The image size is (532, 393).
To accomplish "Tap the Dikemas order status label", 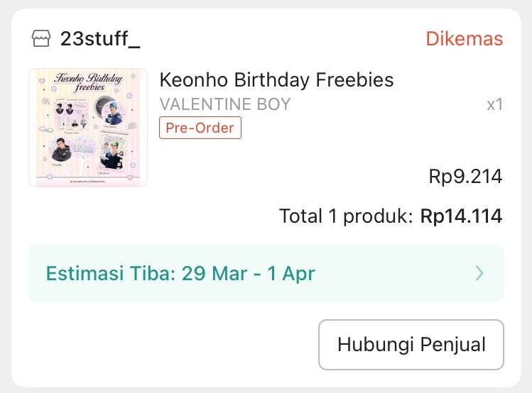I will (x=464, y=38).
